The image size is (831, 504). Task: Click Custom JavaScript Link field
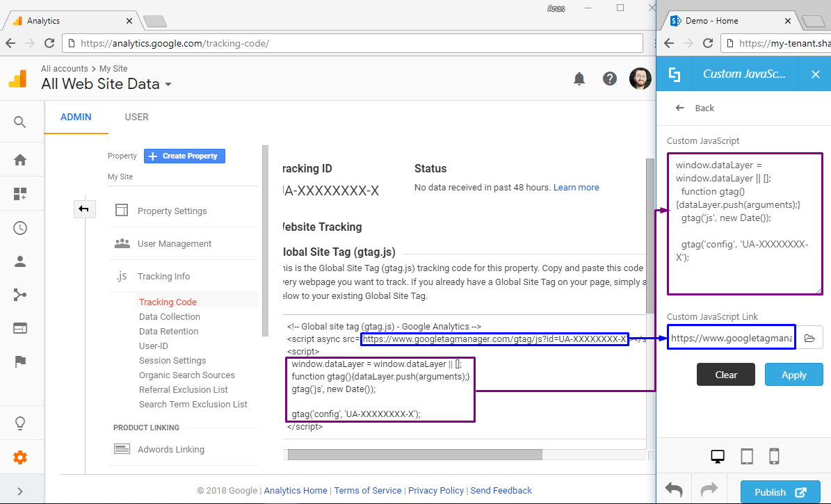click(732, 338)
